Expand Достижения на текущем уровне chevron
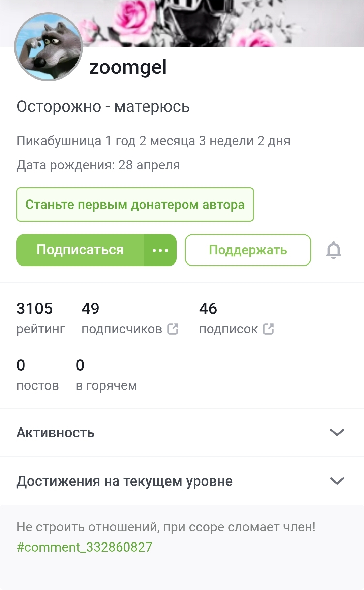364x590 pixels. click(x=337, y=481)
